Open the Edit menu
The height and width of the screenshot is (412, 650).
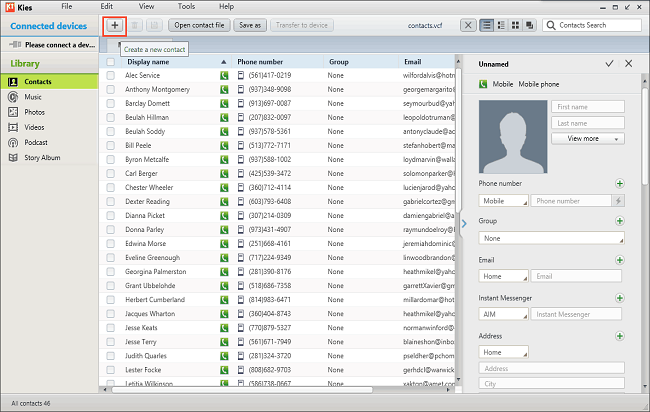tap(107, 6)
